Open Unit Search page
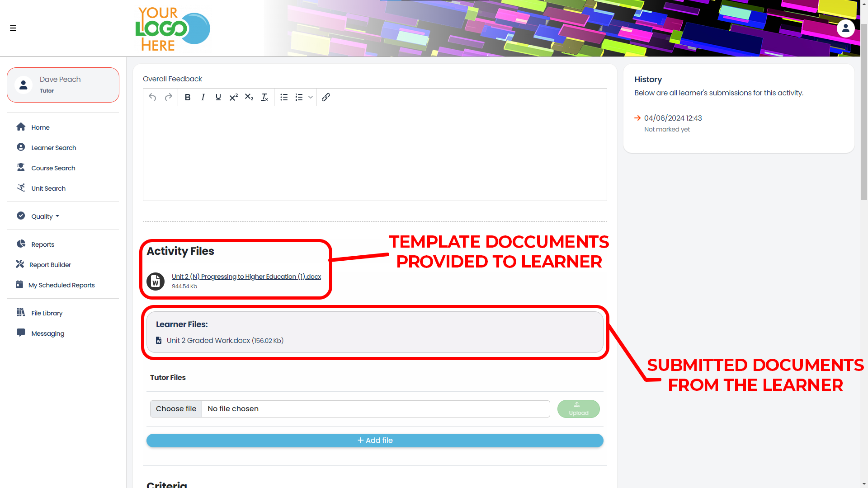868x488 pixels. click(48, 188)
